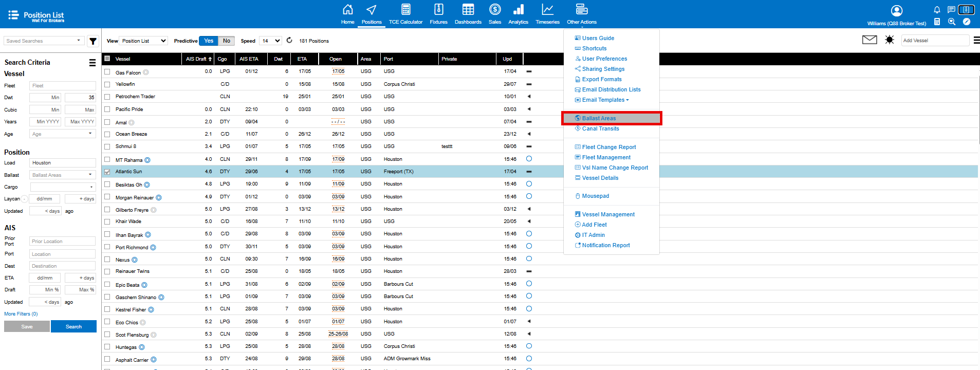This screenshot has height=370, width=980.
Task: Click the Fixtures icon in top bar
Action: (x=438, y=10)
